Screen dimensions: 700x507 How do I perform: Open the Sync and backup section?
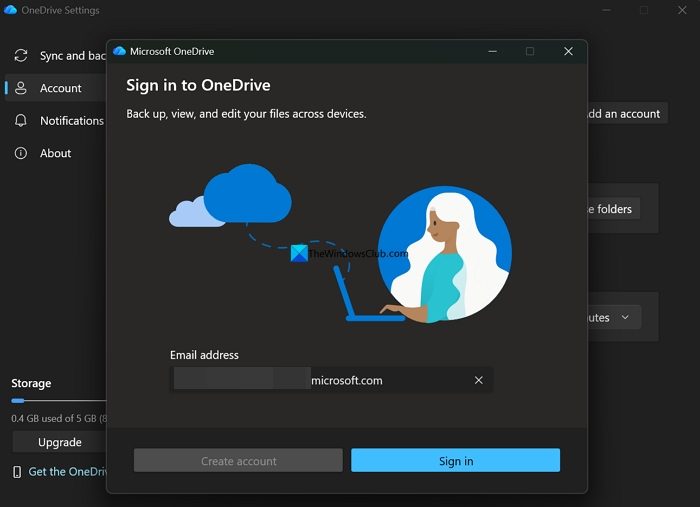point(56,56)
